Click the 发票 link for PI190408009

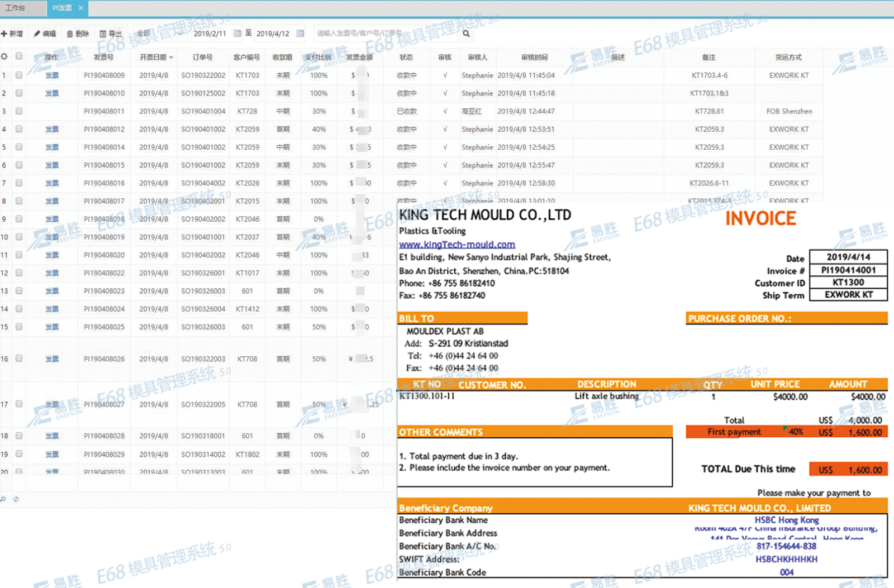52,75
